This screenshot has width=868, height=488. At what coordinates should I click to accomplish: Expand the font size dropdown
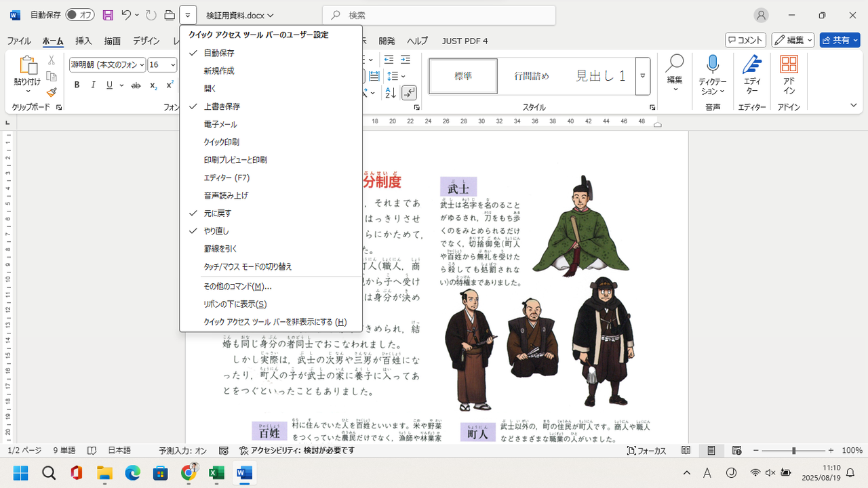point(173,65)
